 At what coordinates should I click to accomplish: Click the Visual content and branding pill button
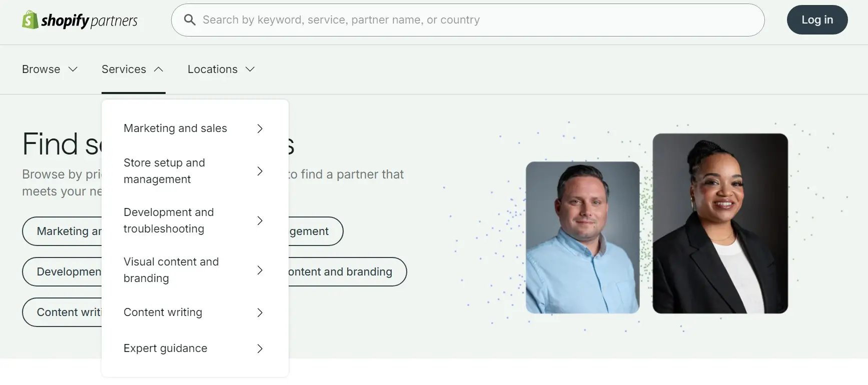click(x=346, y=272)
